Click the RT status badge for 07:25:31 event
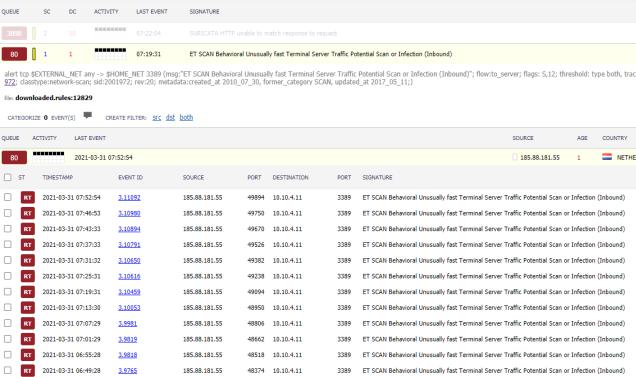The height and width of the screenshot is (377, 636). point(28,276)
